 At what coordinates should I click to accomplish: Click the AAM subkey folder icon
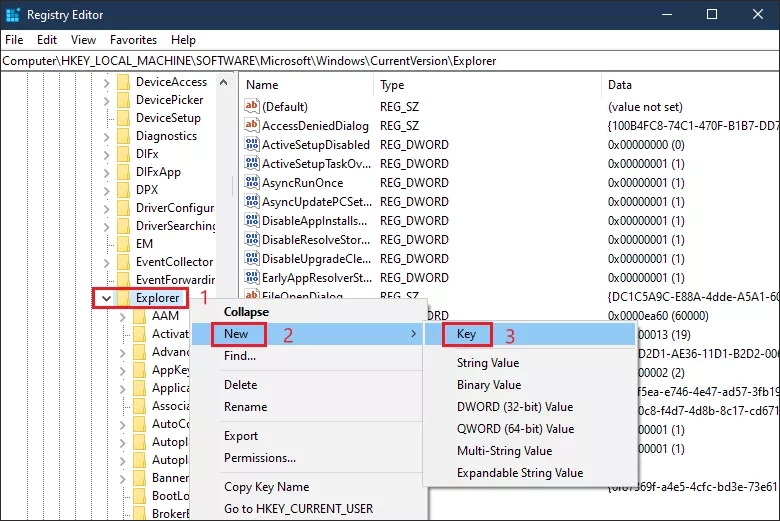139,315
